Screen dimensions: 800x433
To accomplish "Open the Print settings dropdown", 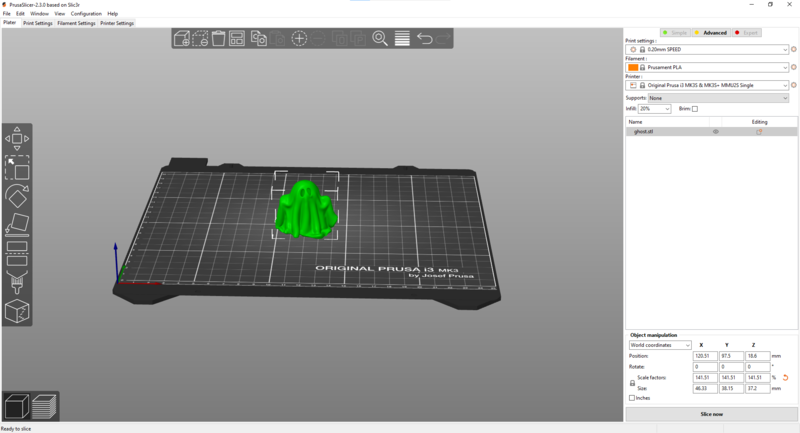I will click(x=707, y=49).
